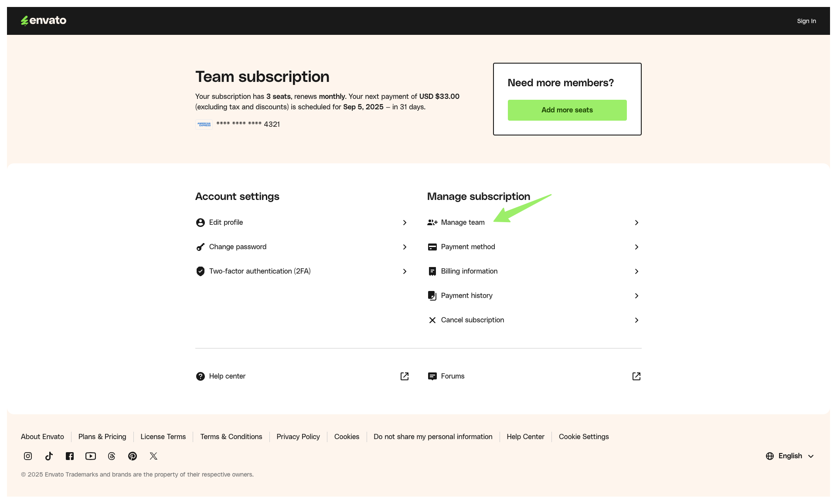Click the Envato logo in header

[44, 20]
